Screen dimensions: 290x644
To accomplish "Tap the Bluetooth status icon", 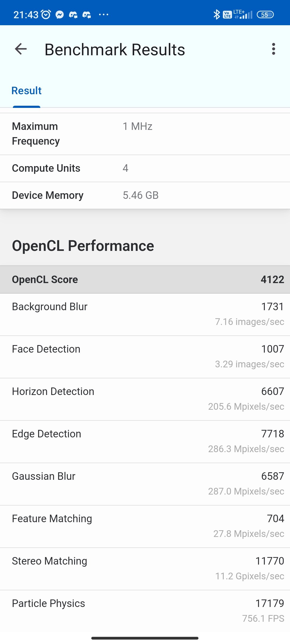I will pyautogui.click(x=216, y=14).
